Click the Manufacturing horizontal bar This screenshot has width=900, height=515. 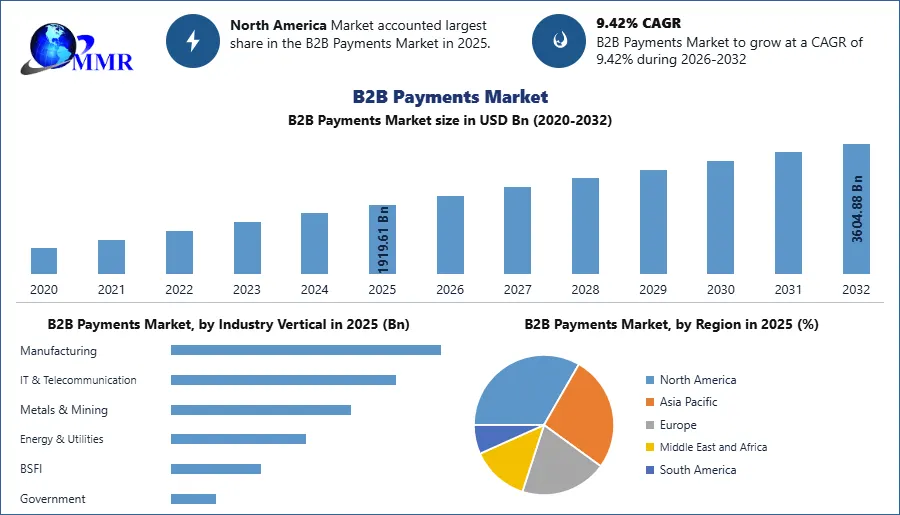point(306,350)
